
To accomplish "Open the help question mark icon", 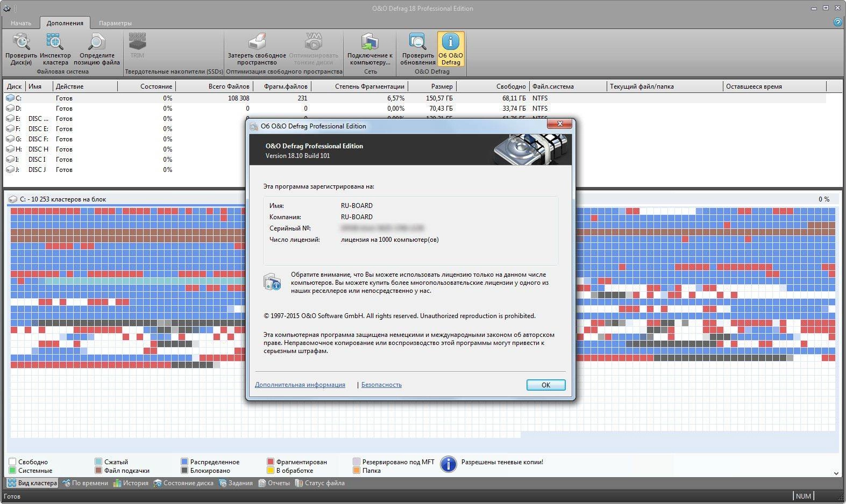I will click(837, 22).
